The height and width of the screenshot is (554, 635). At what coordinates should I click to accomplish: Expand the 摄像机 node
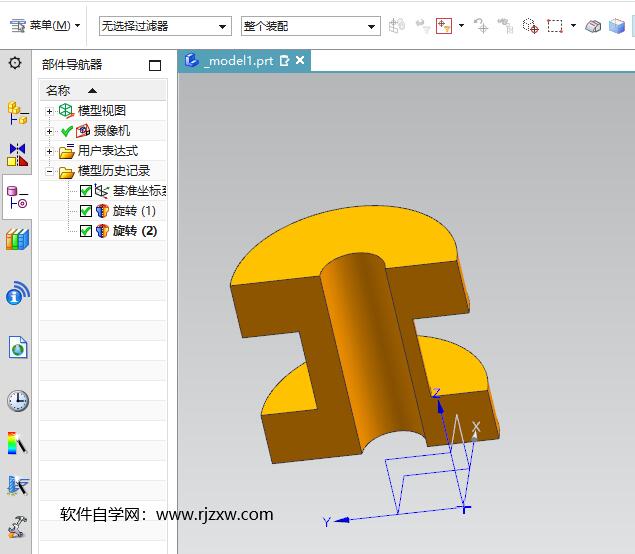[49, 131]
